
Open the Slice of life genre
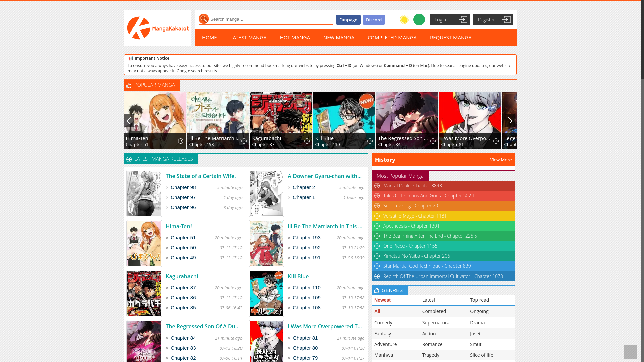[x=482, y=355]
